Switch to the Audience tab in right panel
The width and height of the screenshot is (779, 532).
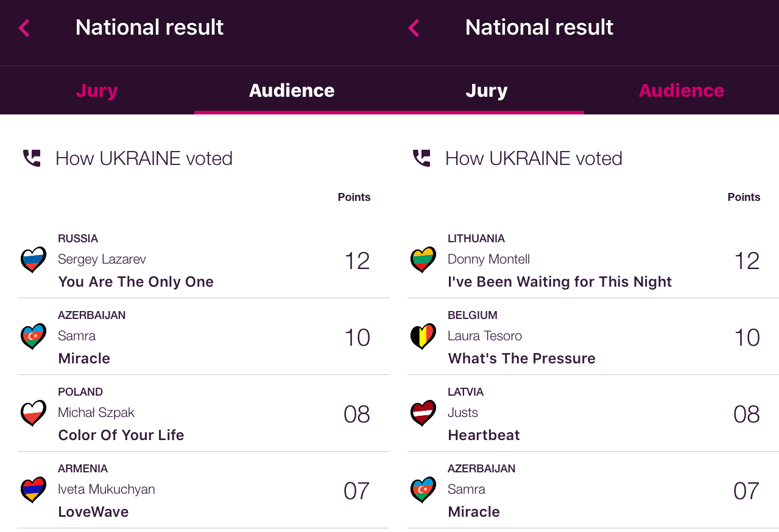point(681,91)
